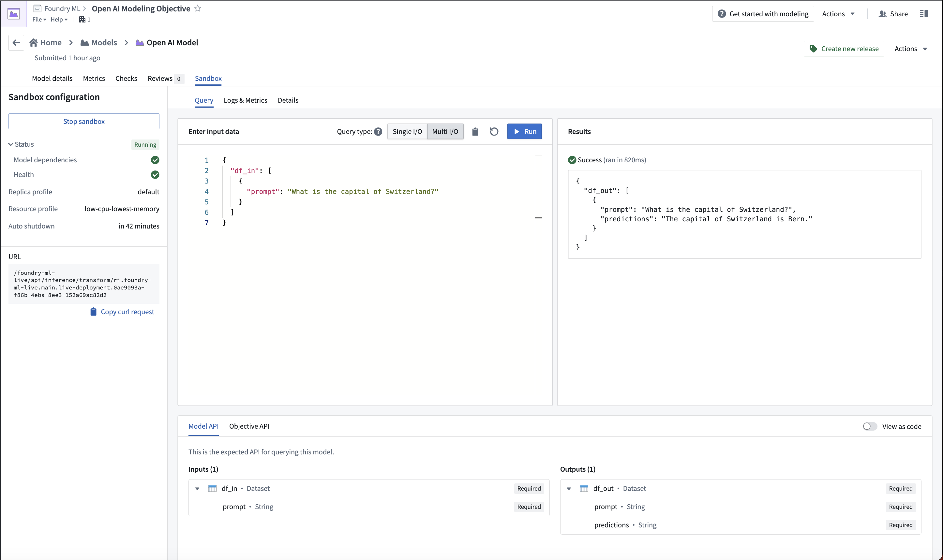
Task: Reset input with the refresh icon
Action: [x=494, y=132]
